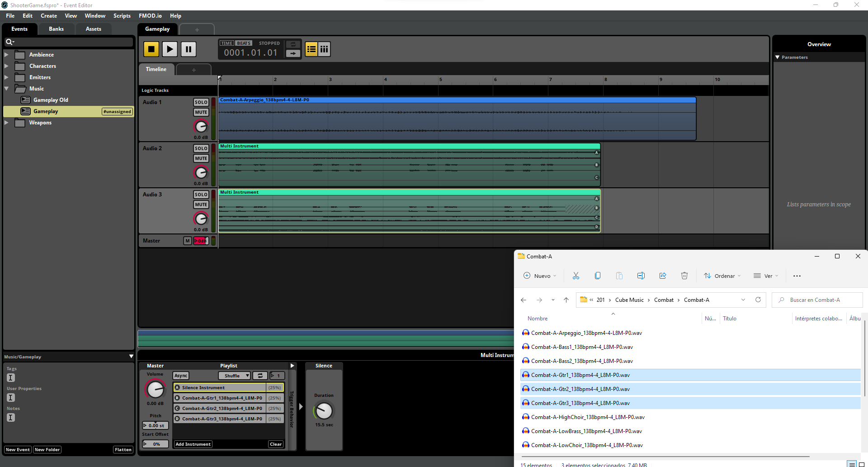Pause playback in the transport bar
The image size is (868, 467).
point(189,49)
